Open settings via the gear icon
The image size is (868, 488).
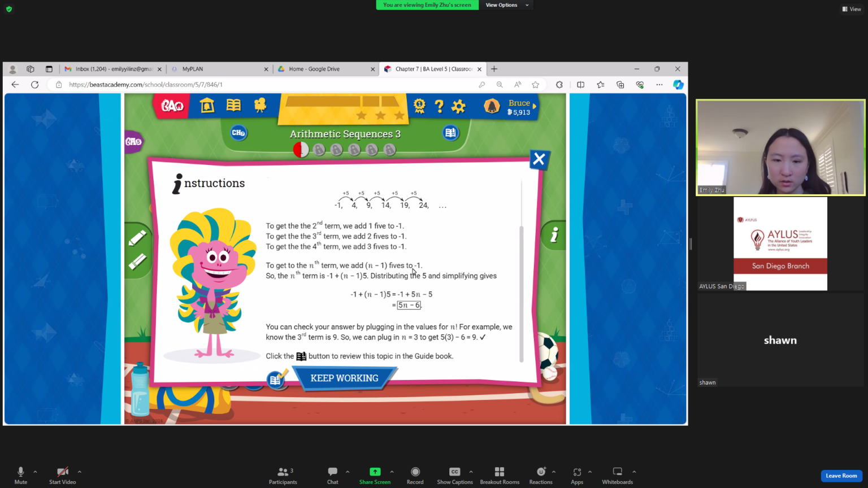(458, 106)
